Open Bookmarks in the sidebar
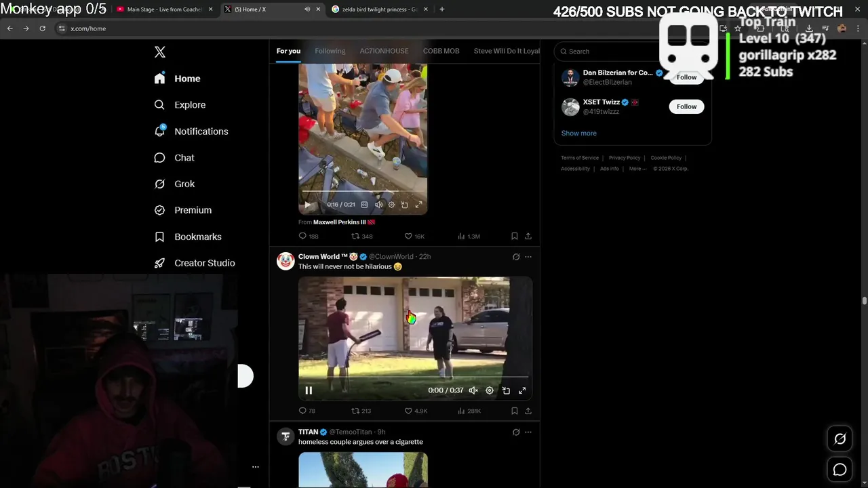This screenshot has width=868, height=488. (x=188, y=237)
